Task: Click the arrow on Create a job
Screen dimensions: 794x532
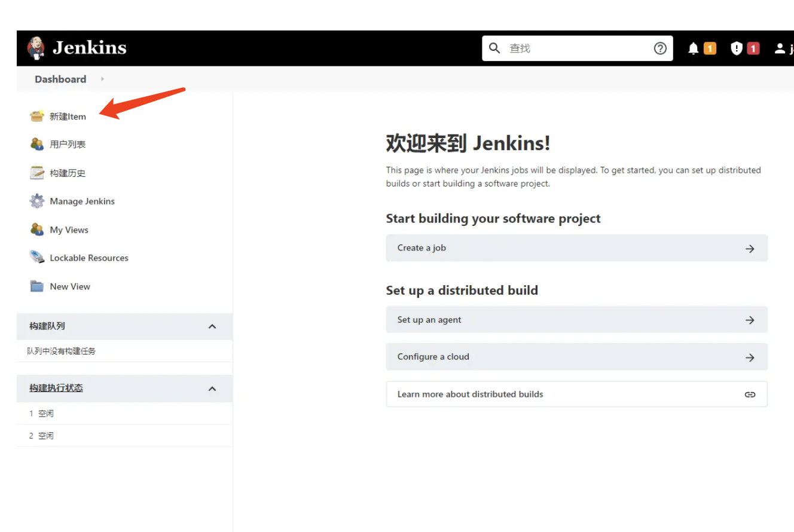Action: pyautogui.click(x=750, y=249)
